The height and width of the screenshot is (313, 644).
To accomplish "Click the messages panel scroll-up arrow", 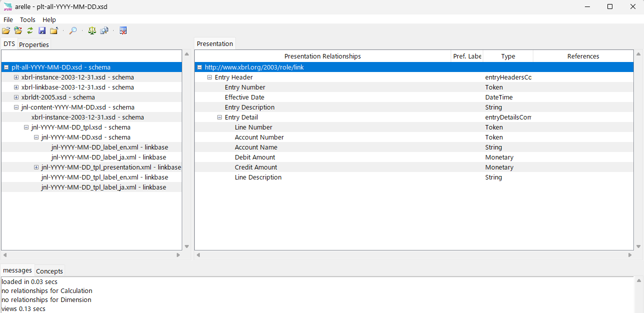I will (638, 281).
